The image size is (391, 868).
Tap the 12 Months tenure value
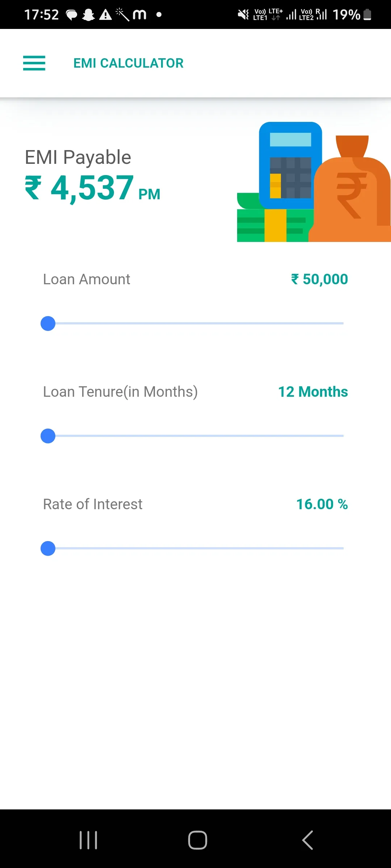point(313,392)
